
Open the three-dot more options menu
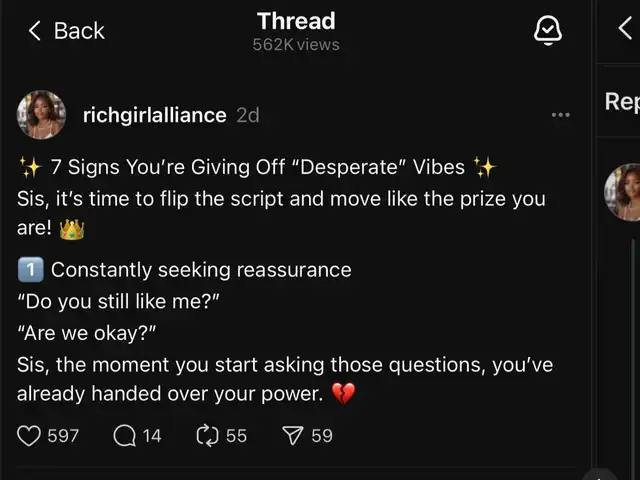click(560, 115)
